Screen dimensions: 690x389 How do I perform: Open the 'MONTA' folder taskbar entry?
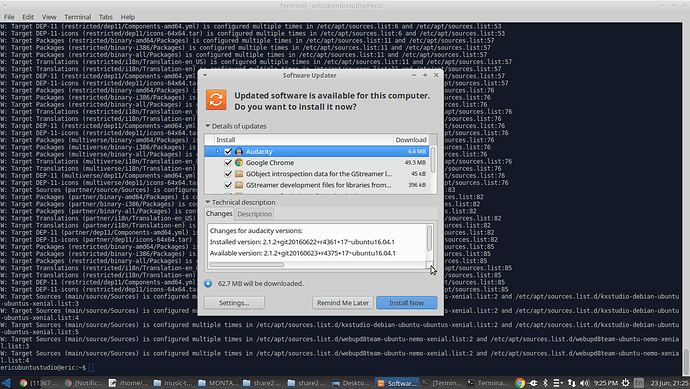coord(218,383)
